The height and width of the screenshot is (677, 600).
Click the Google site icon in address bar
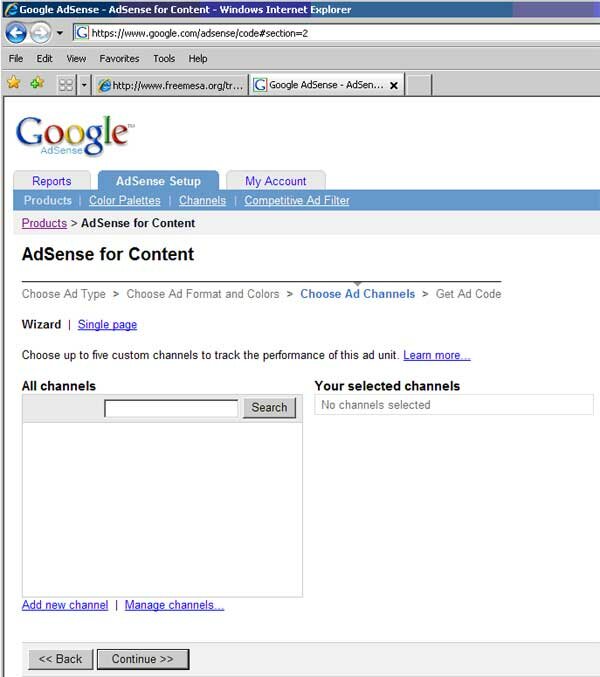[82, 33]
